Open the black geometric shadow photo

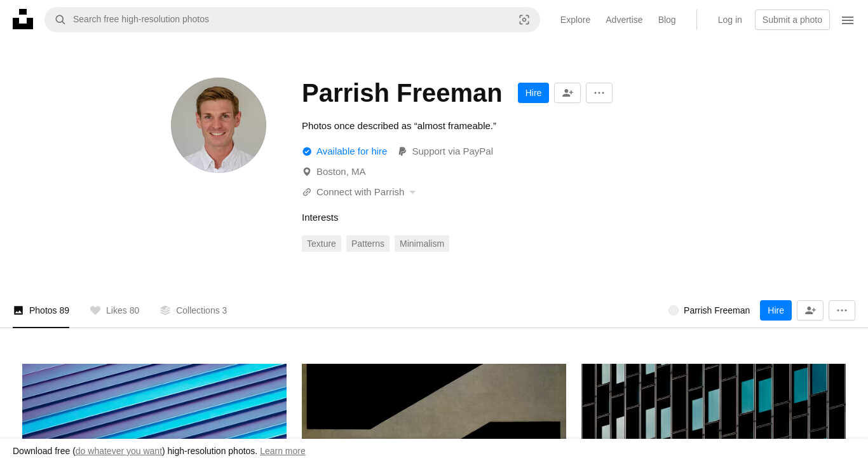(434, 401)
